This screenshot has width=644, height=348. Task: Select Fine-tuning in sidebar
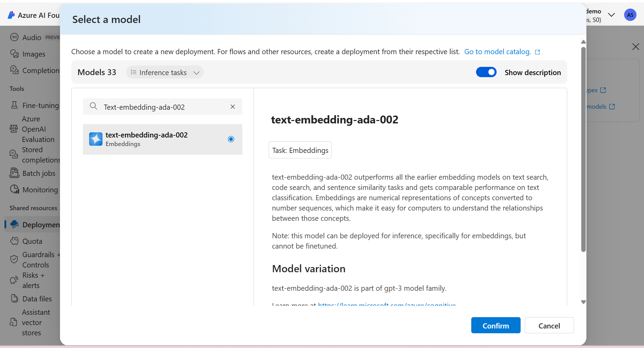coord(40,106)
